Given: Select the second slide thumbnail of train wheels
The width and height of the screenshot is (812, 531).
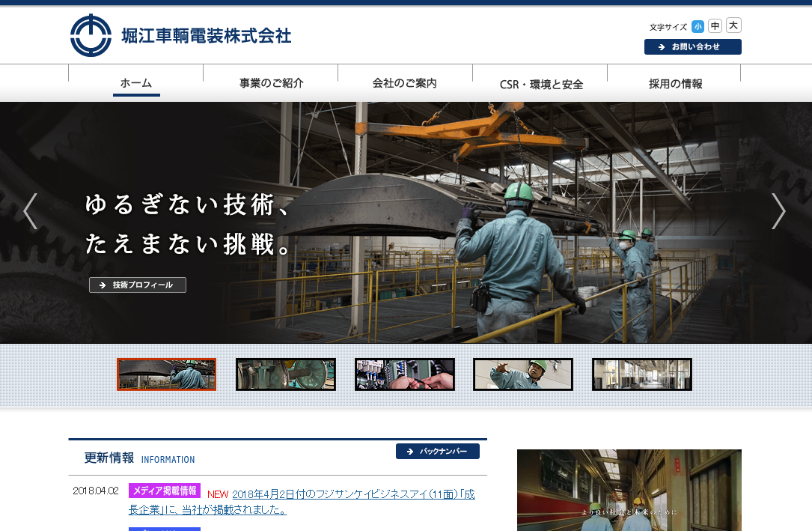Looking at the screenshot, I should 286,374.
